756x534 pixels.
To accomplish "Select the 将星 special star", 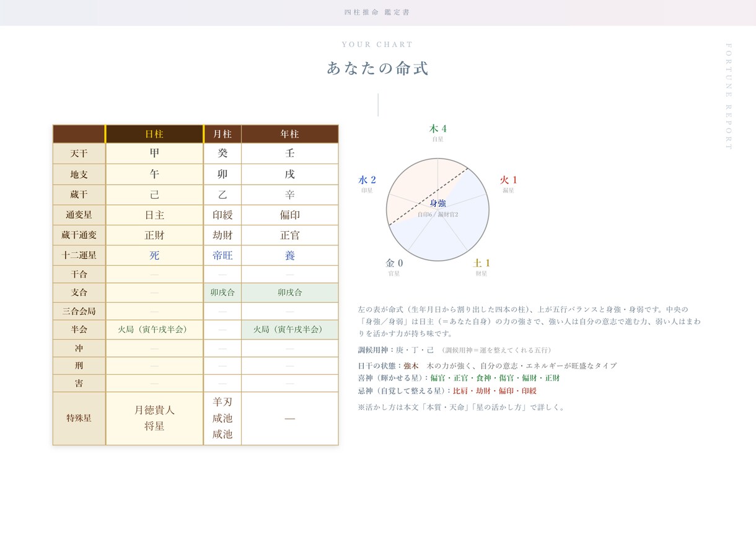I will (154, 427).
